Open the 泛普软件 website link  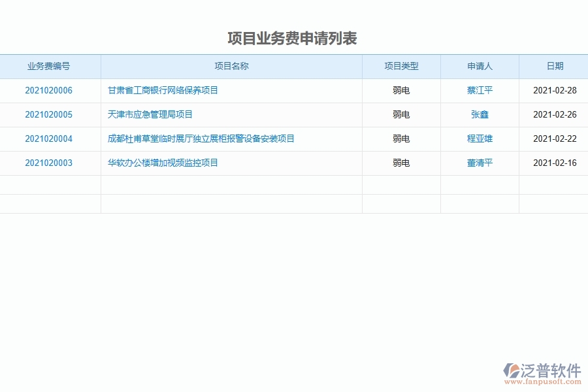(x=544, y=370)
